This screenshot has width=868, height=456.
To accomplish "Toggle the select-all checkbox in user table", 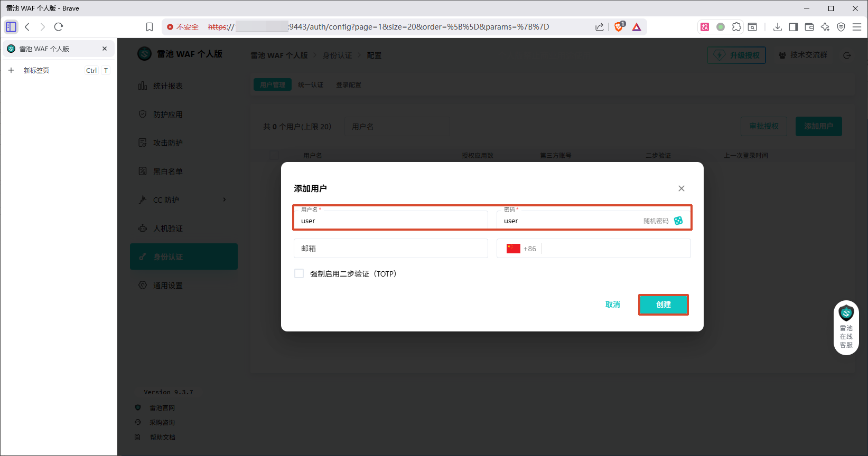I will 274,155.
